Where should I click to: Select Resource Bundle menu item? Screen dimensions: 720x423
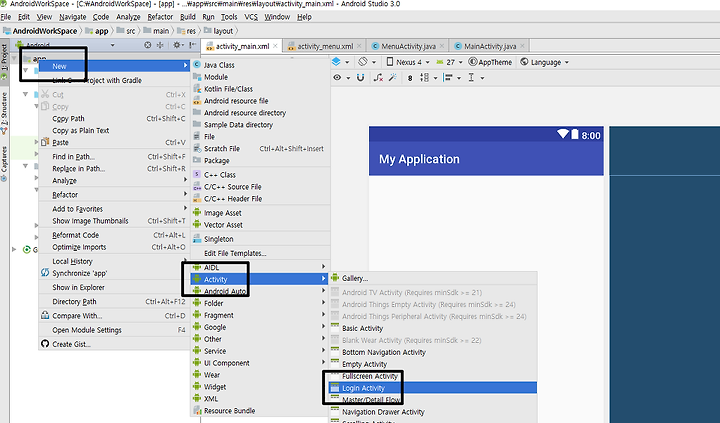point(260,411)
